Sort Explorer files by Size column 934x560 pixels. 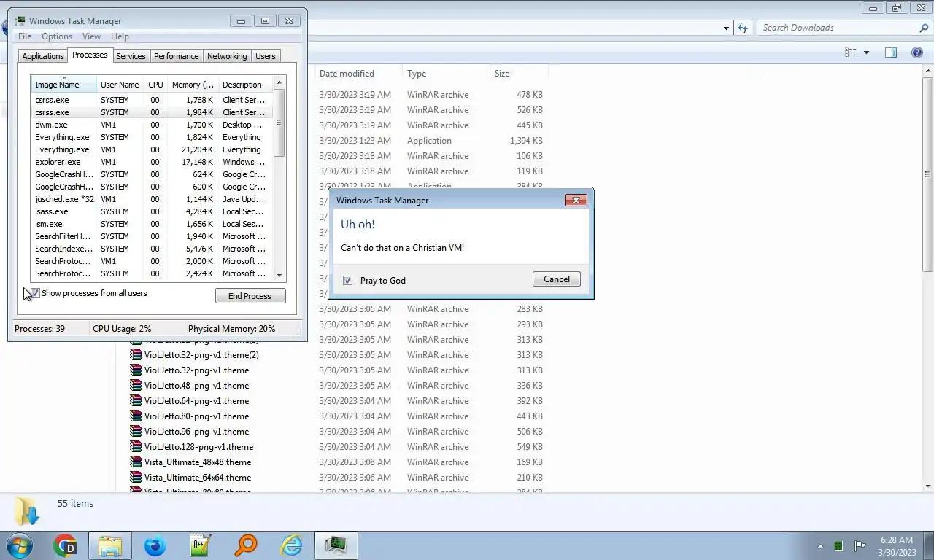point(519,74)
